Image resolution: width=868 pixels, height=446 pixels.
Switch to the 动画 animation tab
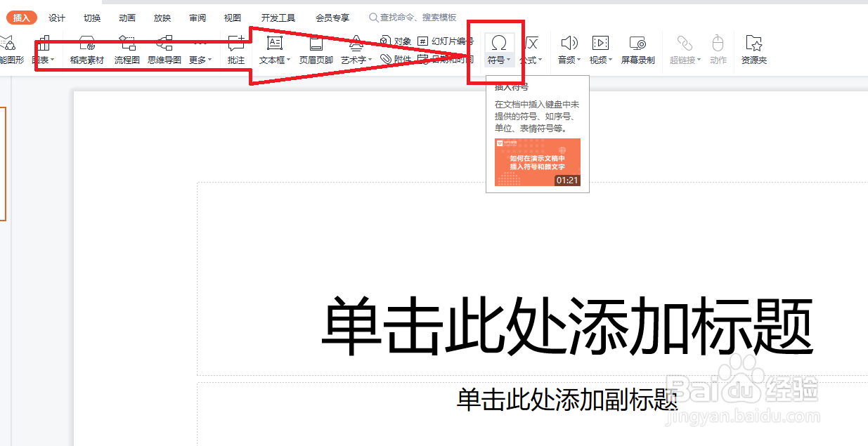pos(127,18)
